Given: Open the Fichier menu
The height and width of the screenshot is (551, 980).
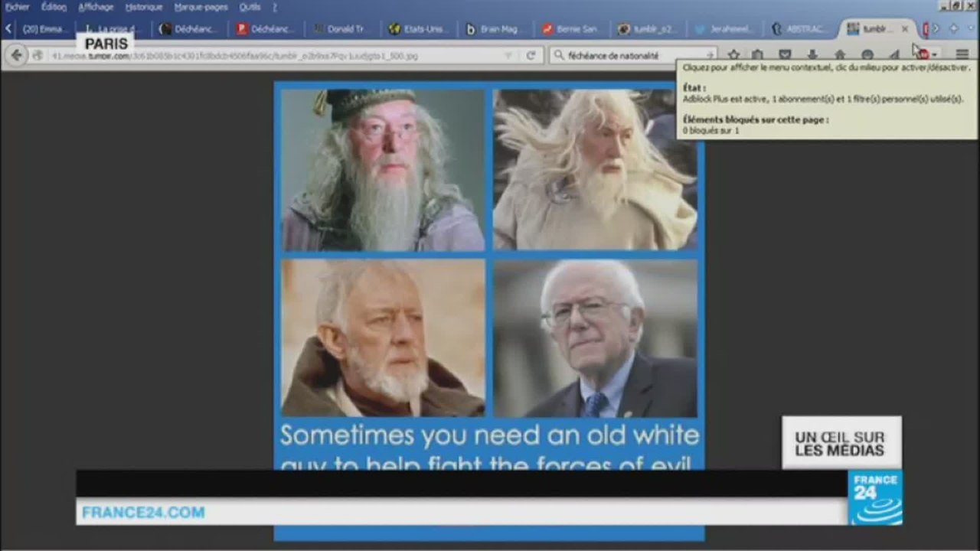Looking at the screenshot, I should pyautogui.click(x=17, y=7).
